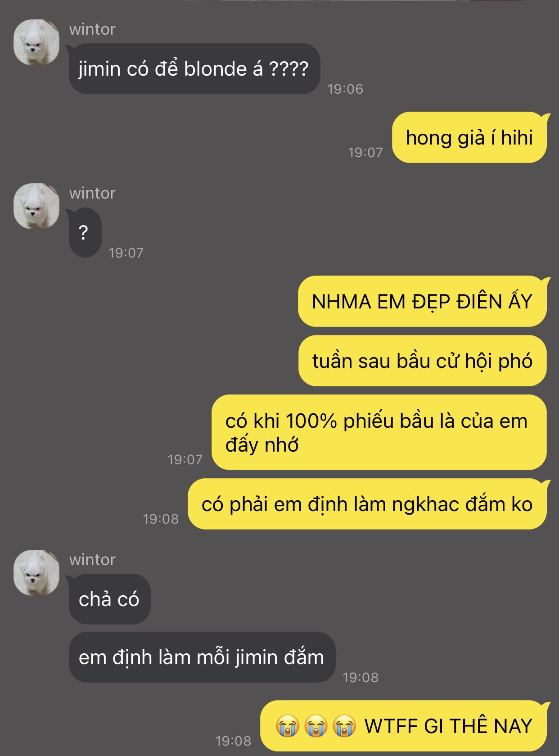This screenshot has width=559, height=756.
Task: Select the 'NHMA EM ĐẸP ĐIÊN ẤY' bubble
Action: [x=422, y=301]
